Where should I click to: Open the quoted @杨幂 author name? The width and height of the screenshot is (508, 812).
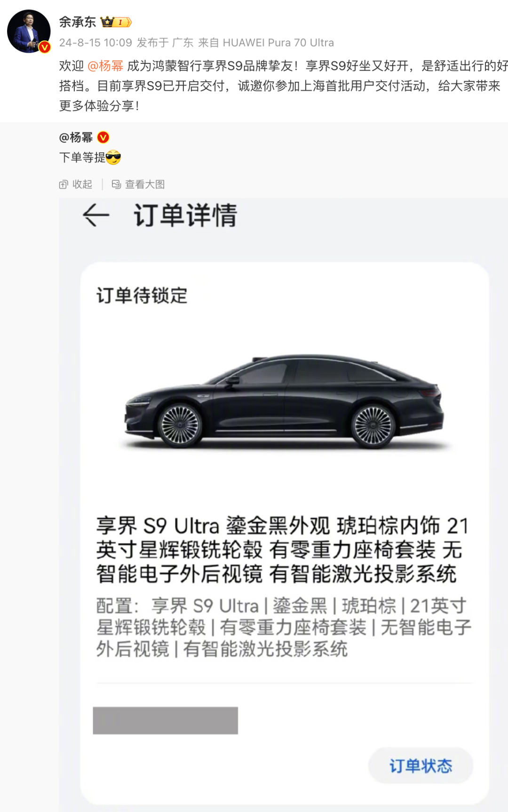point(76,137)
